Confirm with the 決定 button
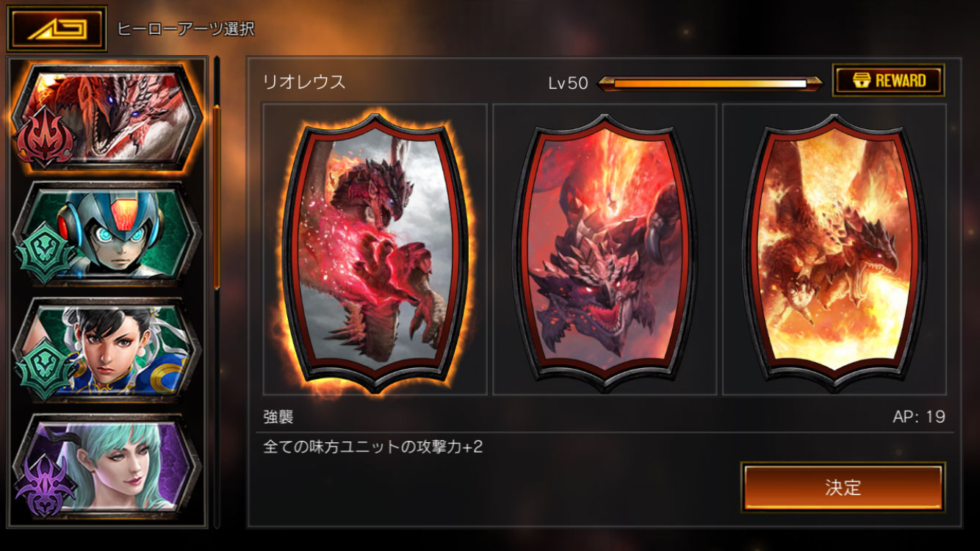 click(843, 487)
